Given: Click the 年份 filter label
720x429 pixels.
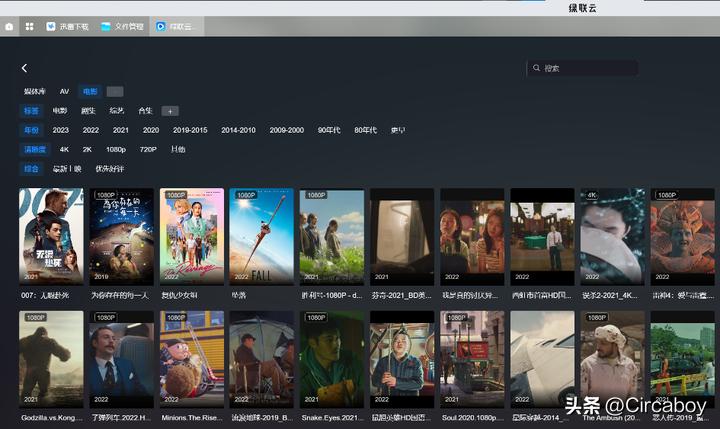Looking at the screenshot, I should pyautogui.click(x=31, y=130).
